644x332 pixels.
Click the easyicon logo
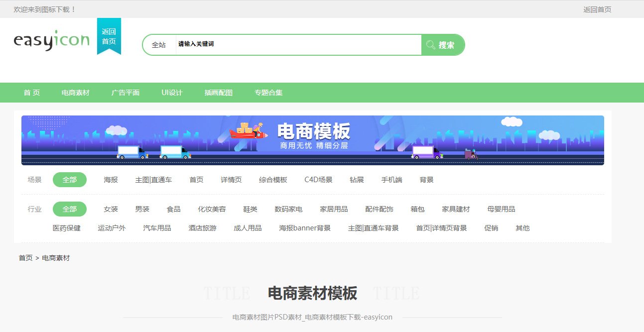coord(52,40)
